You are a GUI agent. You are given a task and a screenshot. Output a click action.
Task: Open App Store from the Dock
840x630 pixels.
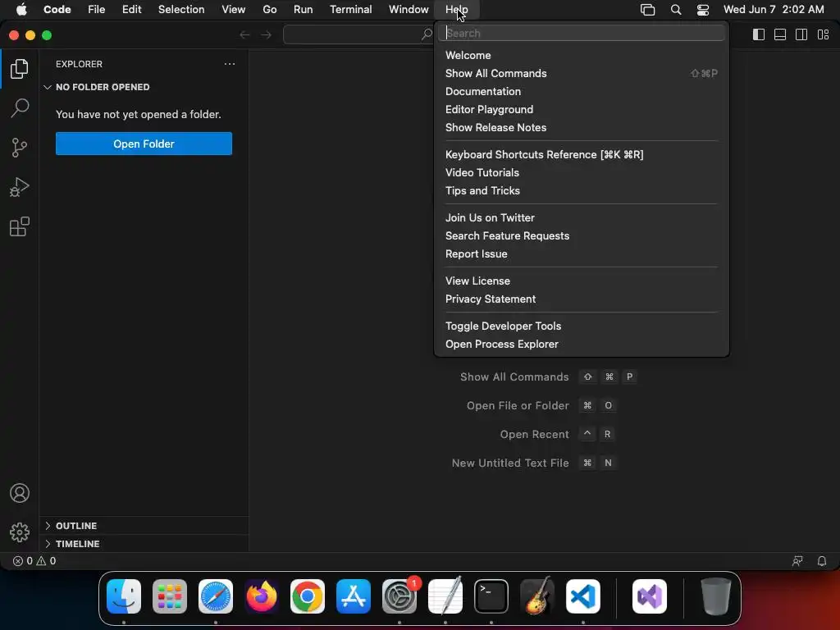click(353, 596)
